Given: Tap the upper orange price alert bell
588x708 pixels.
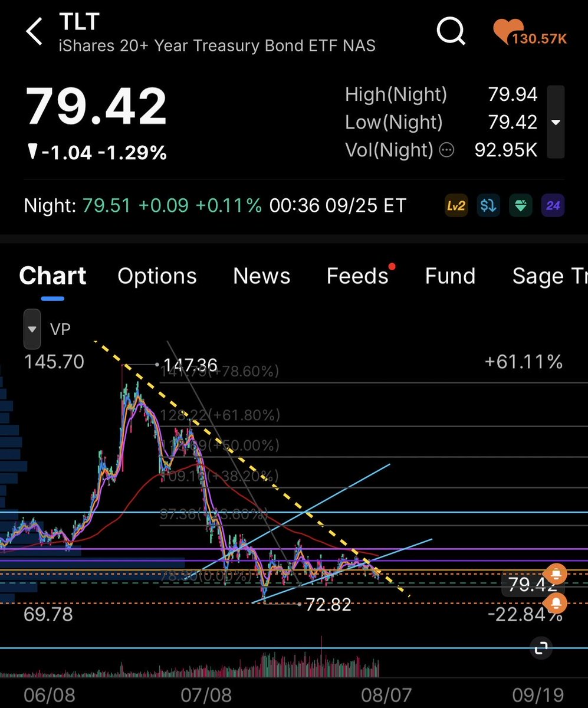Looking at the screenshot, I should coord(556,573).
